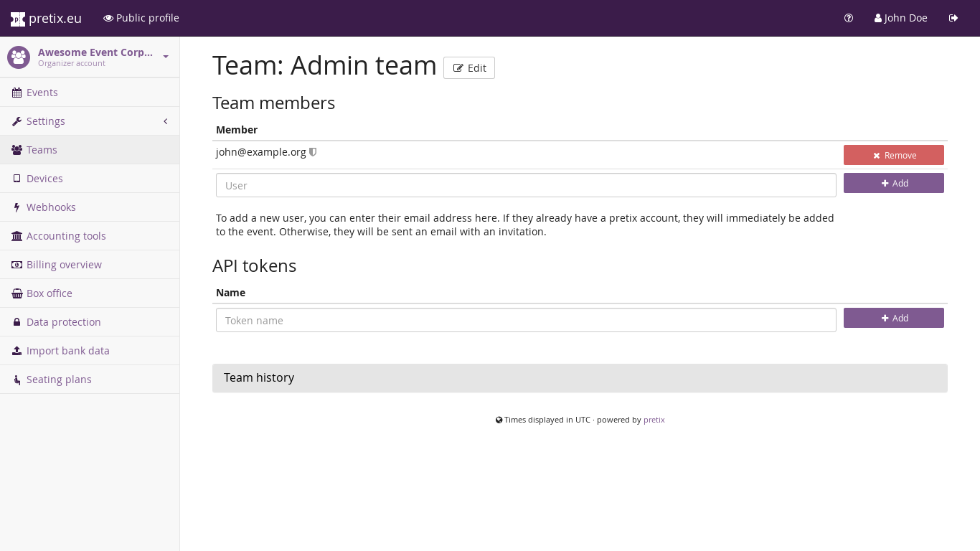
Task: Click the shield icon next to john@example.org
Action: [x=313, y=152]
